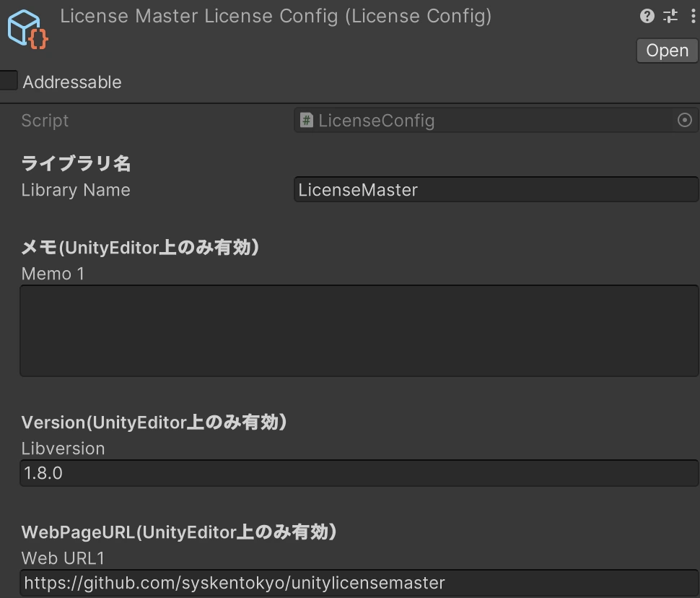The width and height of the screenshot is (700, 598).
Task: Click the Libversion label
Action: click(x=63, y=448)
